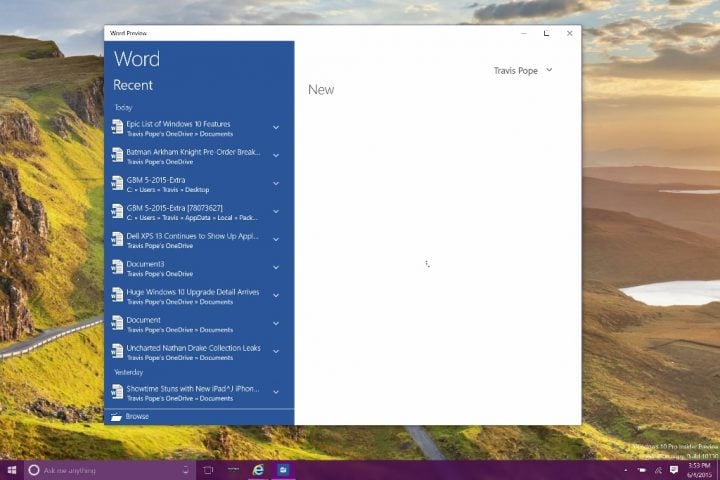Click the Browse label to find files
720x480 pixels.
(137, 416)
